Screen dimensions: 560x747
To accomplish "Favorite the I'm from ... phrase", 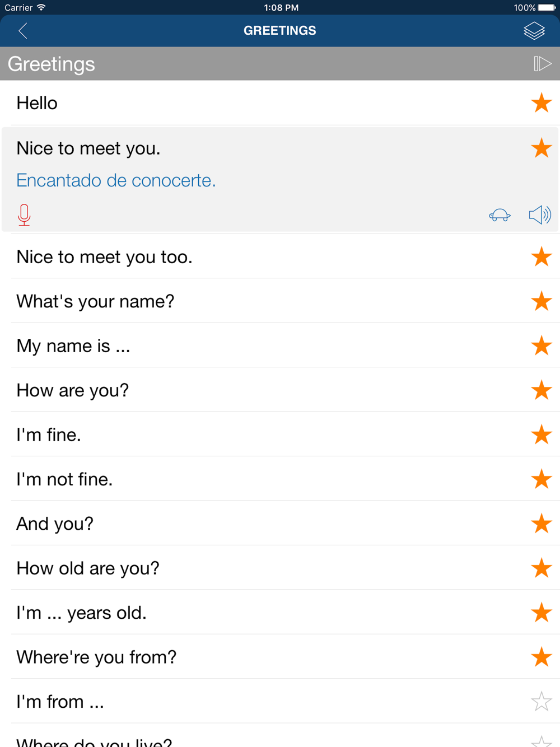I will pyautogui.click(x=542, y=702).
